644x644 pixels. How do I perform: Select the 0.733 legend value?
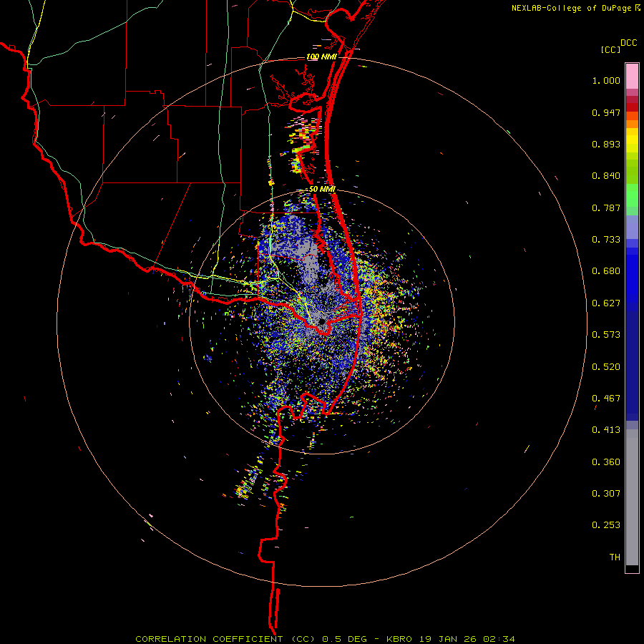606,240
